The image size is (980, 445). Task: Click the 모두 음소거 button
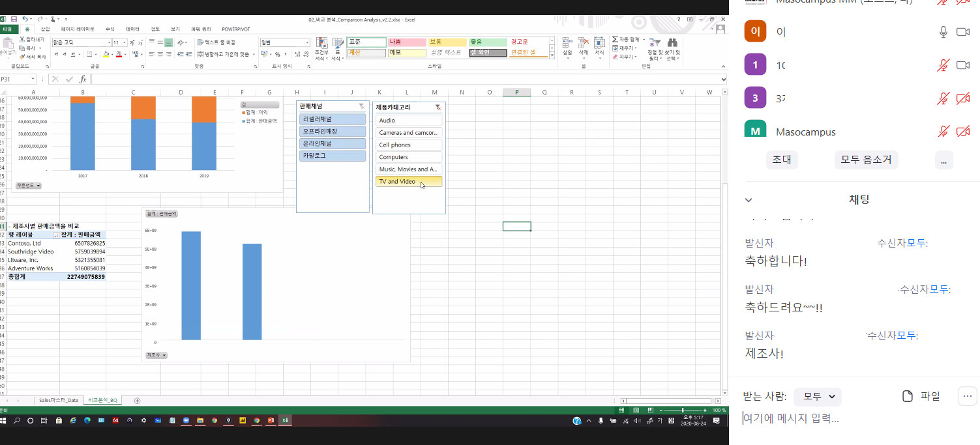pos(866,160)
